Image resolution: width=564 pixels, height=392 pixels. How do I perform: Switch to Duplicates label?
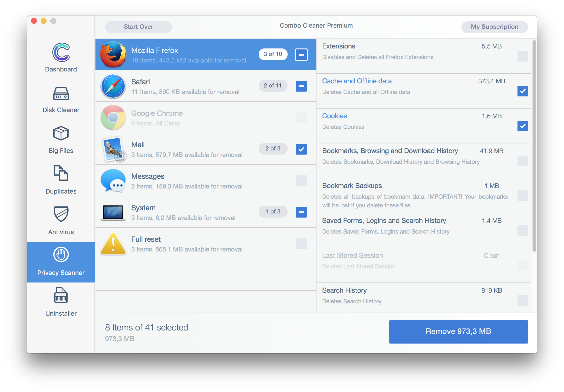point(61,191)
